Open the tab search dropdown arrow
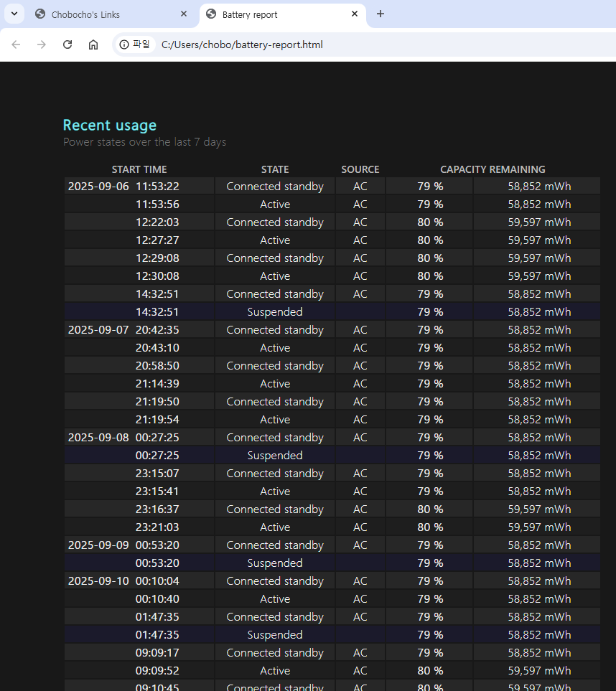This screenshot has width=616, height=691. (x=14, y=14)
